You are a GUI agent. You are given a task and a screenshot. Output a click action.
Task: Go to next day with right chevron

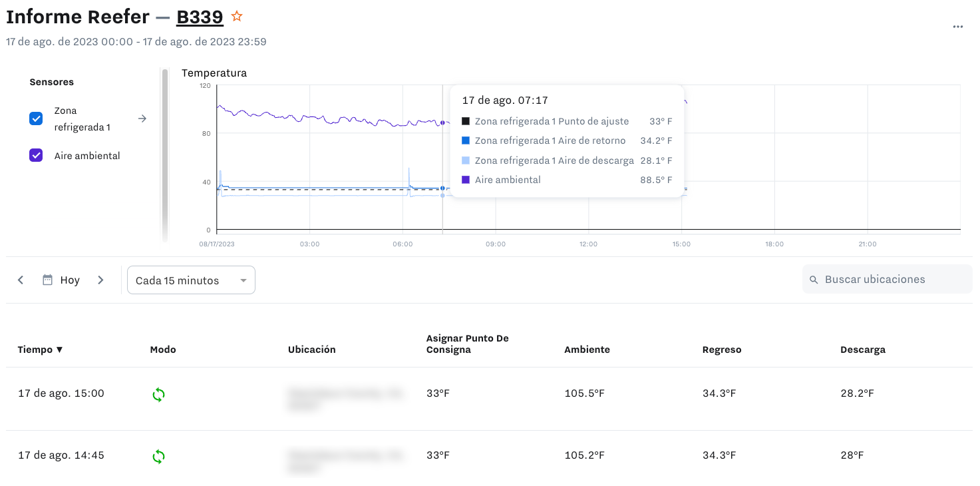click(x=100, y=280)
